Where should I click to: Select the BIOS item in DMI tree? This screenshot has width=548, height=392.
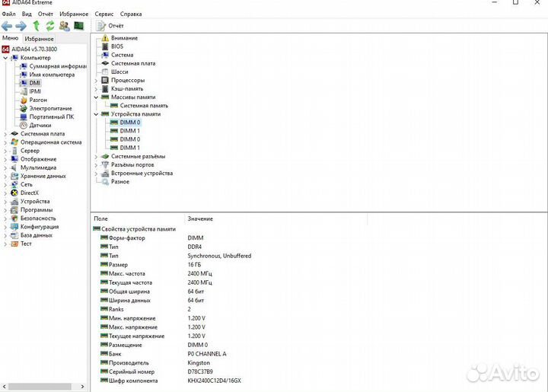coord(116,46)
